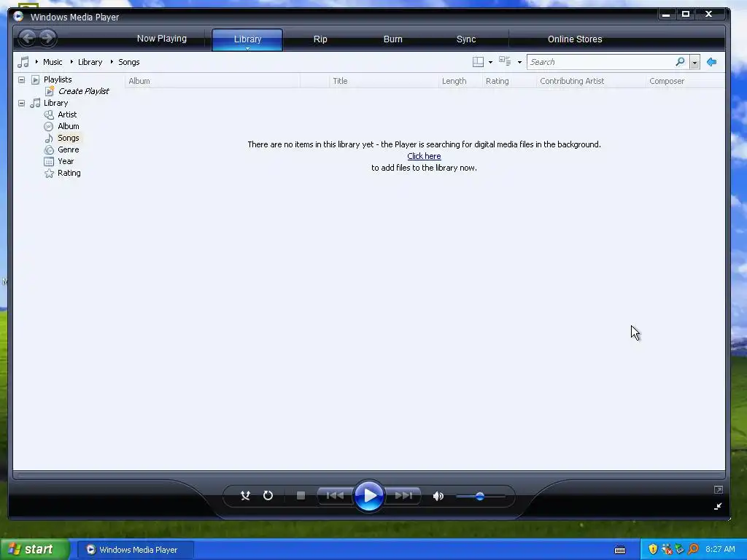The image size is (747, 560).
Task: Sort by the Title column header
Action: tap(384, 81)
